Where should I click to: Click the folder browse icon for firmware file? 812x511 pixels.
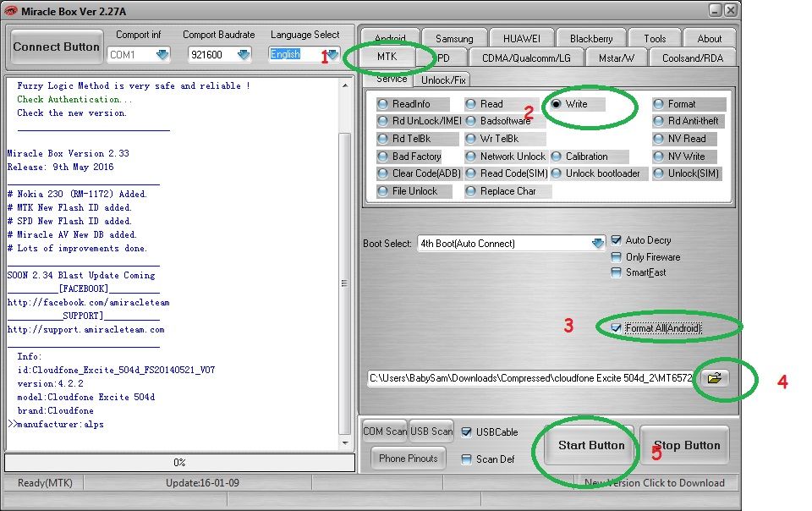(715, 378)
